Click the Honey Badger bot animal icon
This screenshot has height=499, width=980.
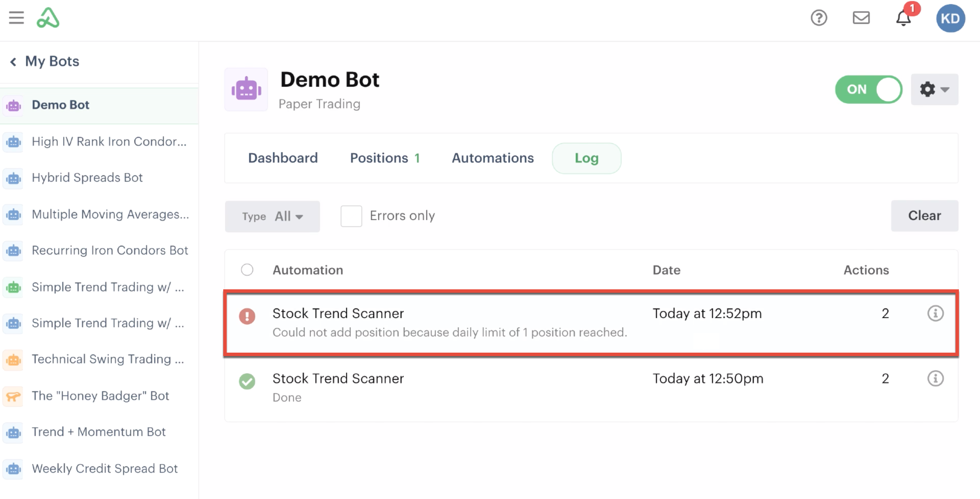coord(14,396)
